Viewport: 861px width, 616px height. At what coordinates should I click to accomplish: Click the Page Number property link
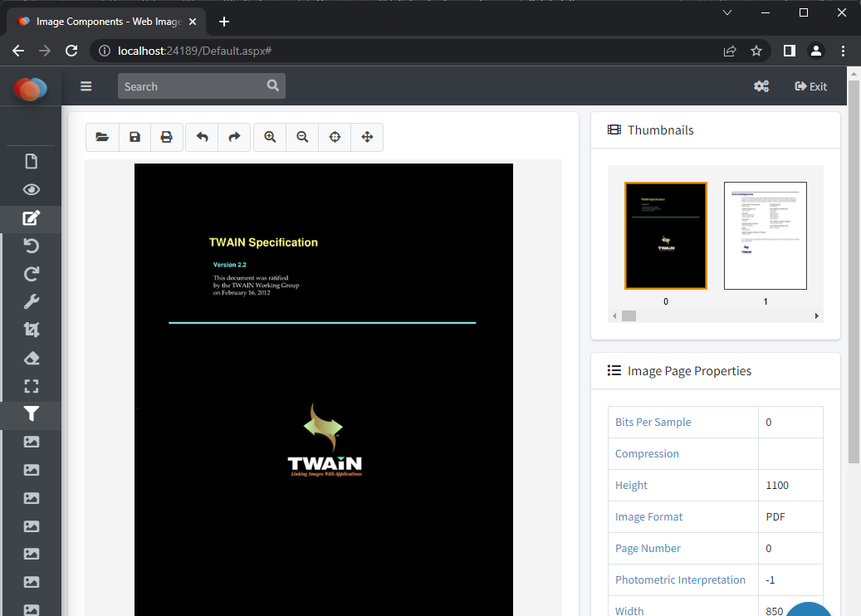(x=648, y=549)
